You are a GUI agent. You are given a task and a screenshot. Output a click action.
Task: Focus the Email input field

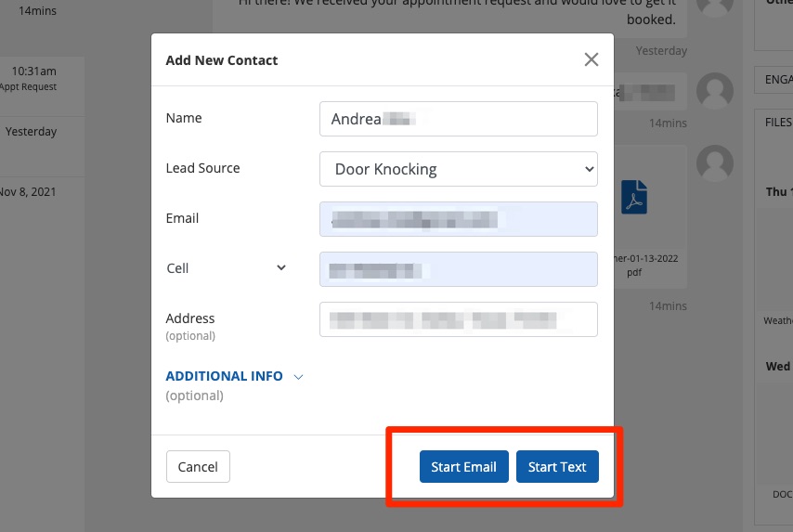pos(458,219)
